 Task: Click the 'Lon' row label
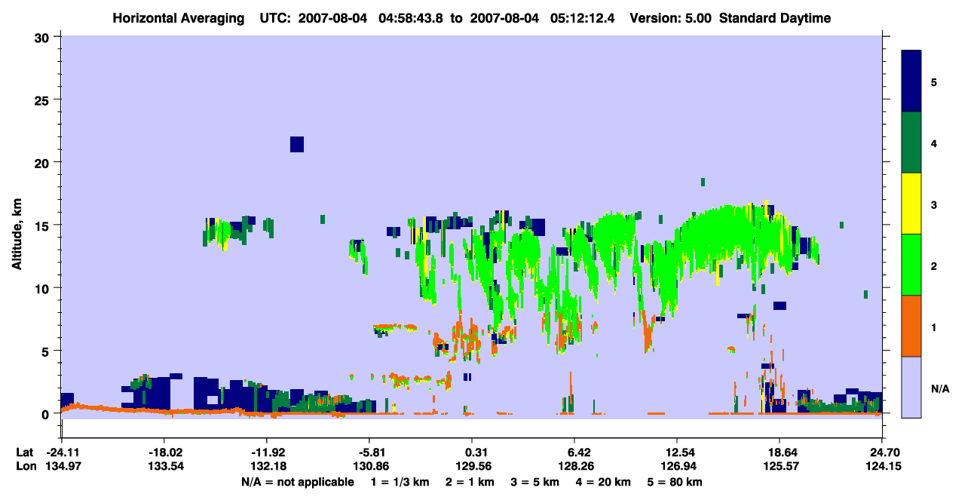pos(25,466)
